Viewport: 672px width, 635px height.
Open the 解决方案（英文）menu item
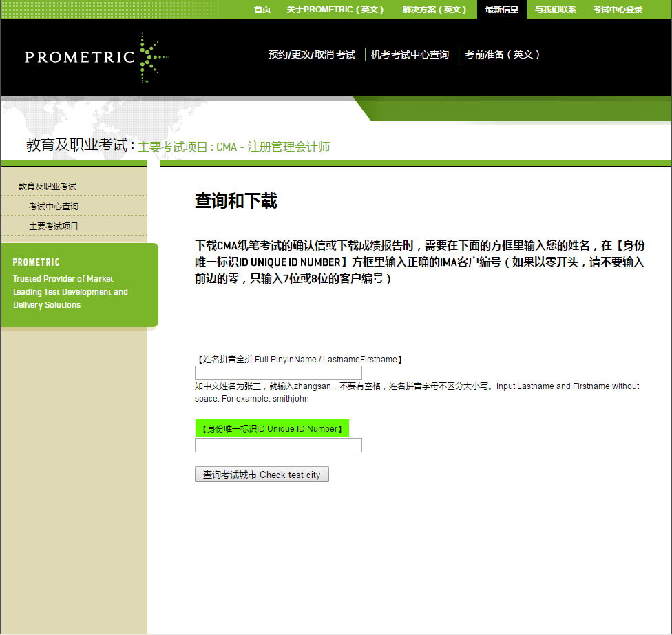pos(434,10)
